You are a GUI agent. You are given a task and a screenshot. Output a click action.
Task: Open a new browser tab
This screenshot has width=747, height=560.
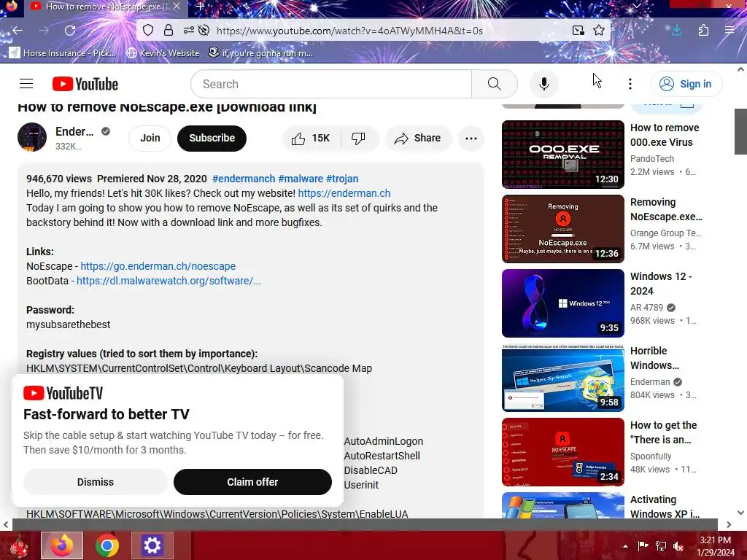coord(201,6)
